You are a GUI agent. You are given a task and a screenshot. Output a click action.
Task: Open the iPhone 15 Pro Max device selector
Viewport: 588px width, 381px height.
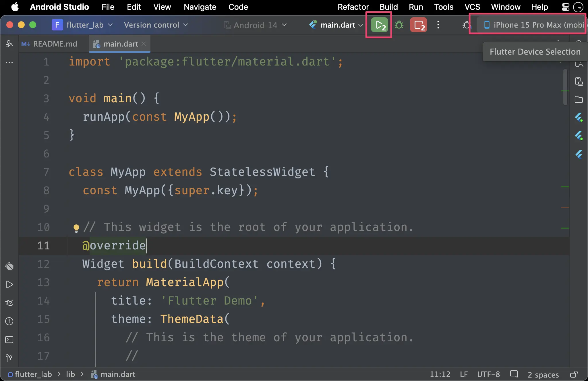[532, 25]
